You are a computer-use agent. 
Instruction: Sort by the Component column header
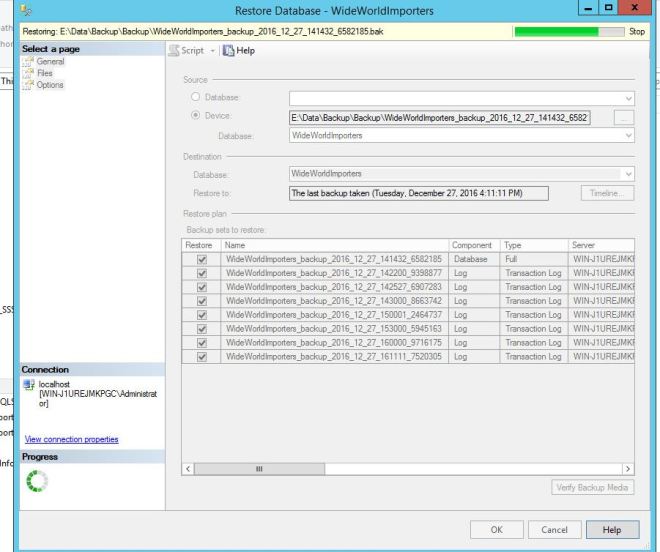tap(474, 245)
